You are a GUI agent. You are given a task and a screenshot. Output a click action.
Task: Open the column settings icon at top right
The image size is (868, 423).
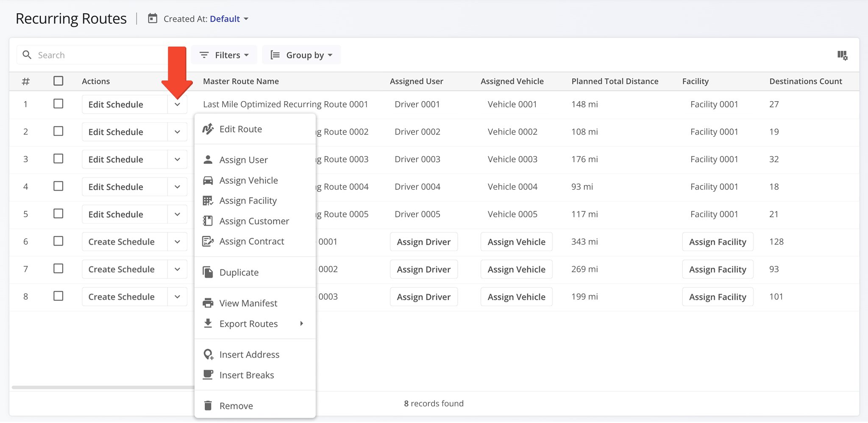843,55
